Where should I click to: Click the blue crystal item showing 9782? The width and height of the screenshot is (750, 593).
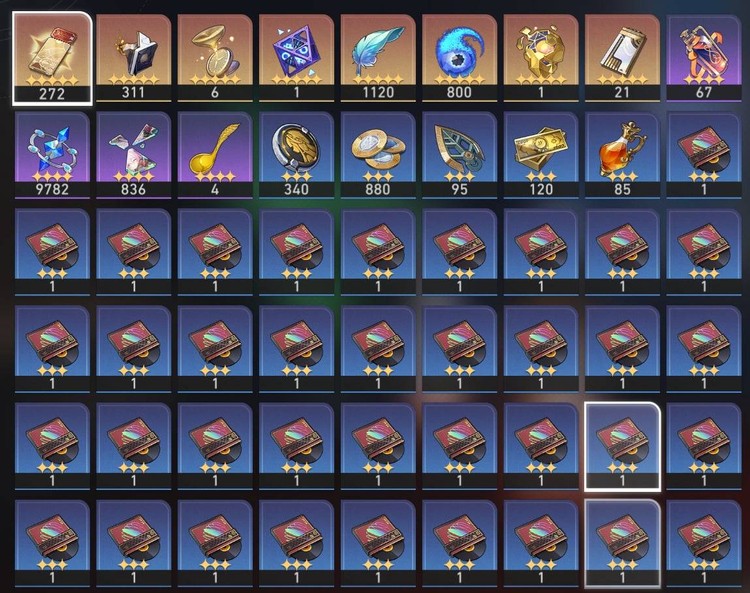(x=52, y=155)
